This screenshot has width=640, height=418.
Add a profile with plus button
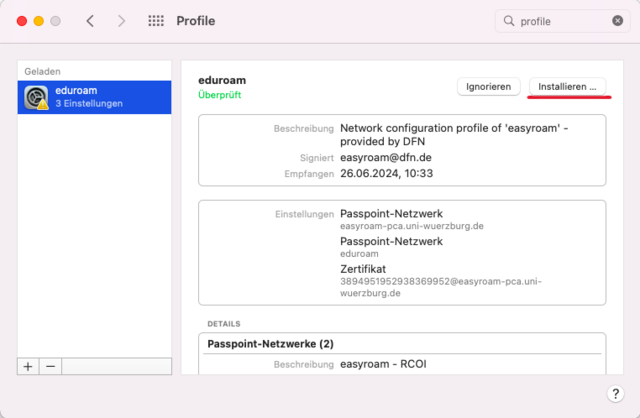pyautogui.click(x=28, y=366)
